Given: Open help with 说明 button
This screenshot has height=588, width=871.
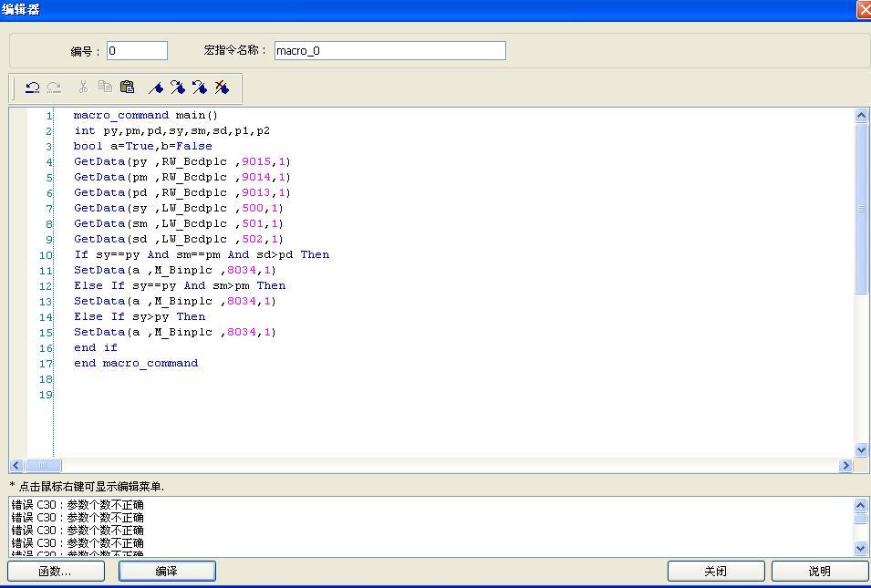Looking at the screenshot, I should pyautogui.click(x=819, y=571).
